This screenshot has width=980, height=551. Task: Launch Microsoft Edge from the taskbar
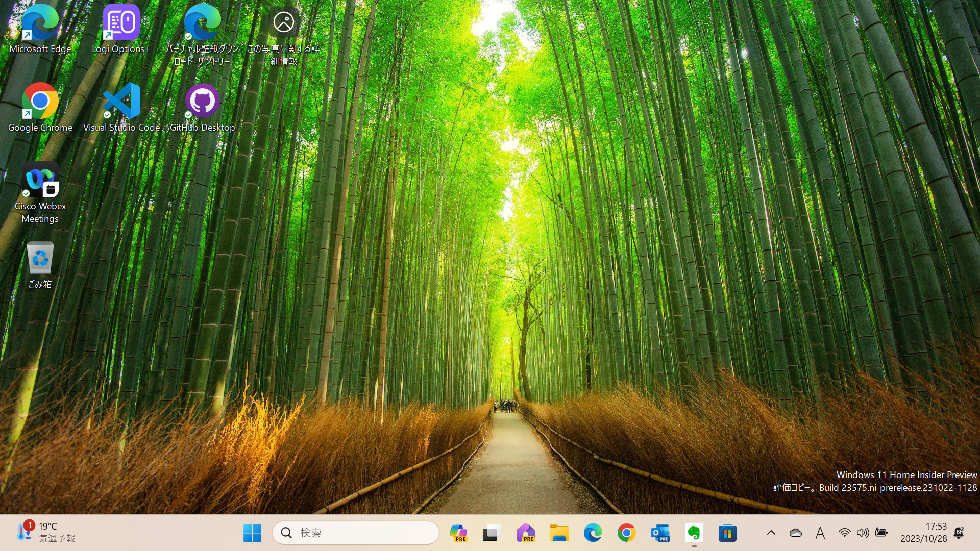point(593,533)
